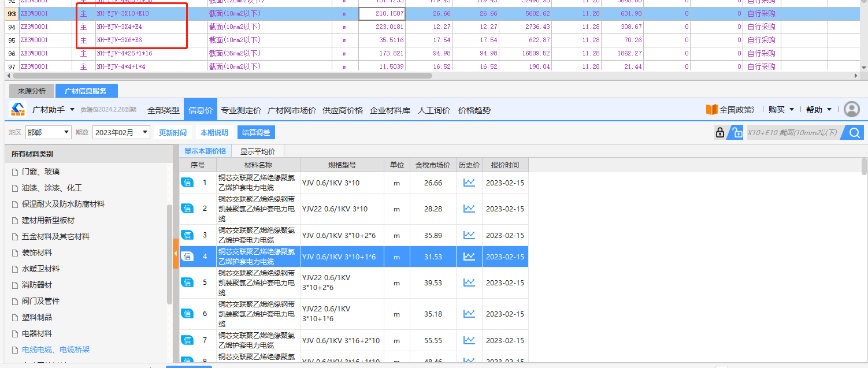Collapse category panel using orange arrow handle
This screenshot has width=868, height=368.
click(176, 254)
